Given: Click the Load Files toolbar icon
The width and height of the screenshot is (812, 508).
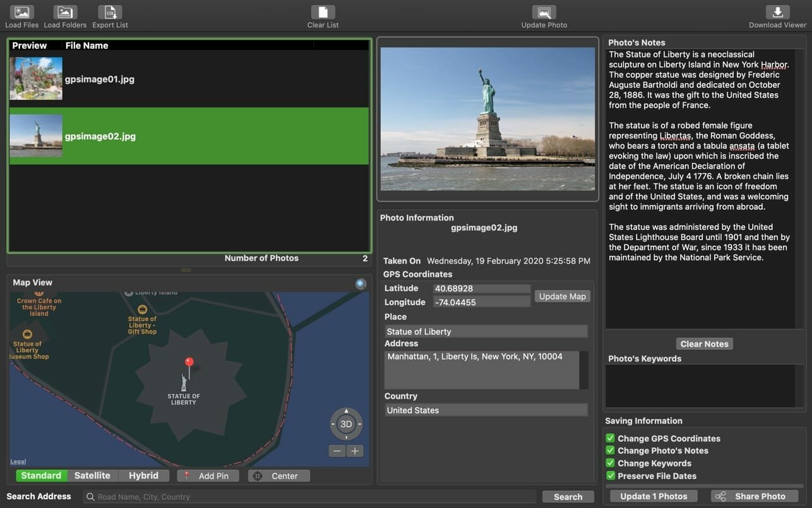Looking at the screenshot, I should coord(22,13).
